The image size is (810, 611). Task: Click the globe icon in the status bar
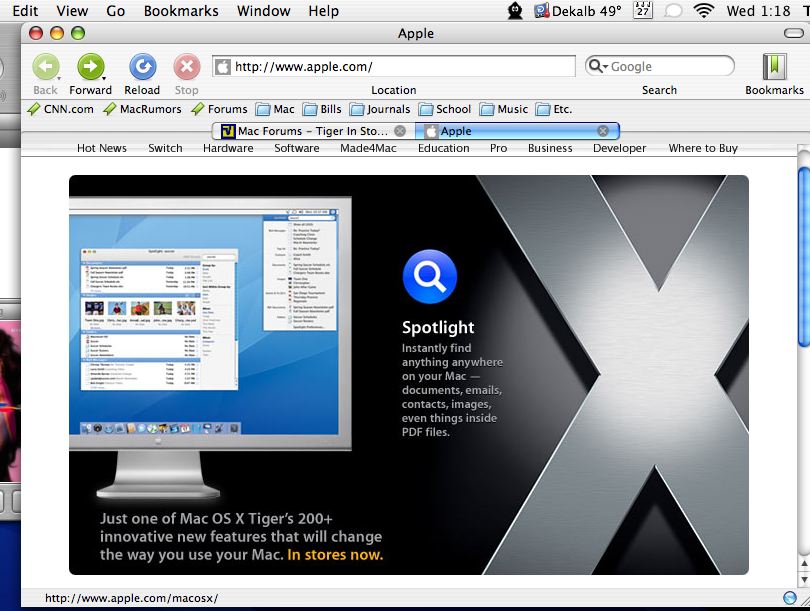[790, 598]
